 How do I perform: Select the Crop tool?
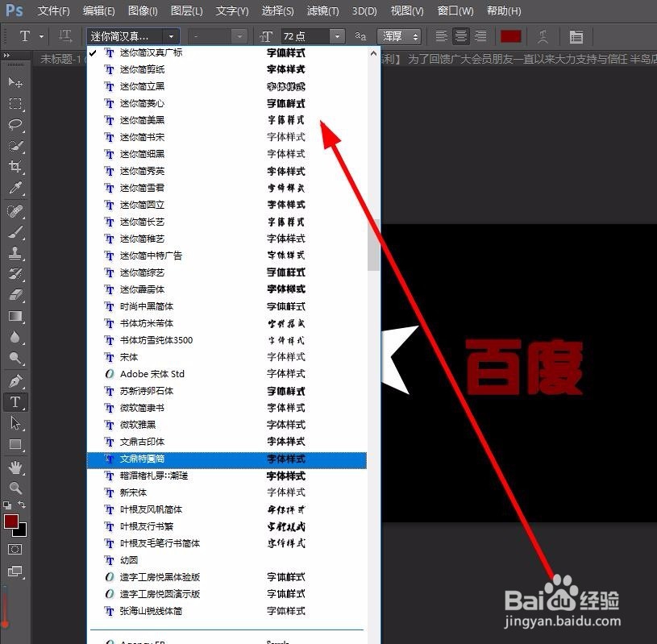[15, 167]
